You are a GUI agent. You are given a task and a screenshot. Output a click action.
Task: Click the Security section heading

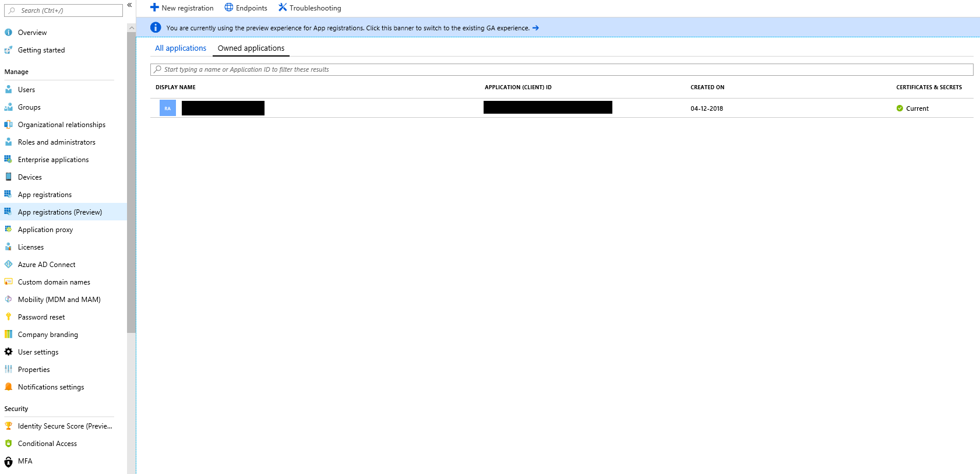(x=16, y=409)
